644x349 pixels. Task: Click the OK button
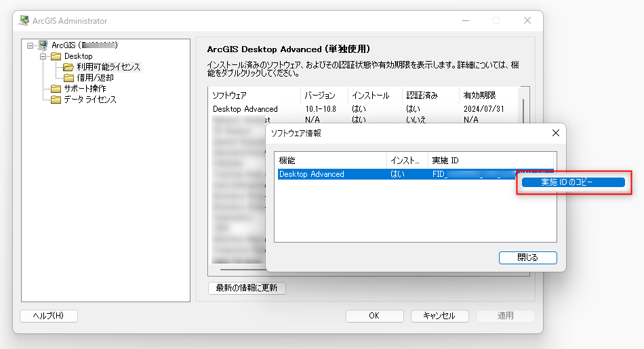click(x=374, y=316)
